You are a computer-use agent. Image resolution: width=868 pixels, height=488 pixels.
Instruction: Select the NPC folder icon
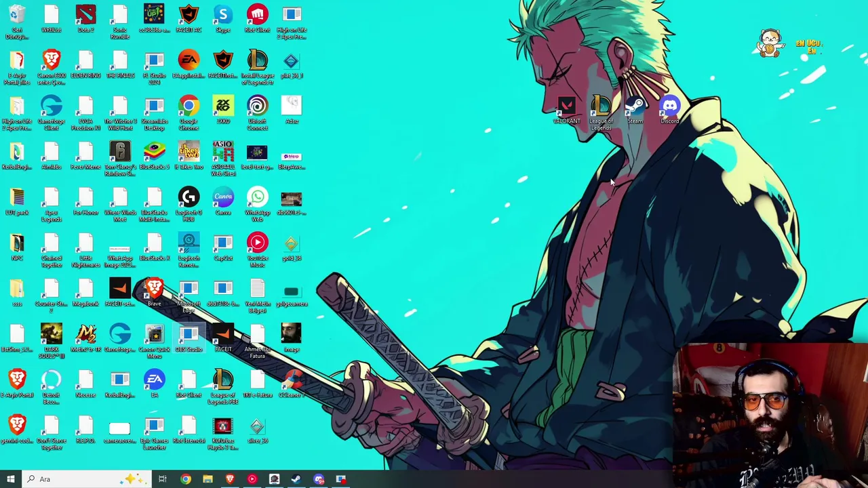[x=17, y=247]
